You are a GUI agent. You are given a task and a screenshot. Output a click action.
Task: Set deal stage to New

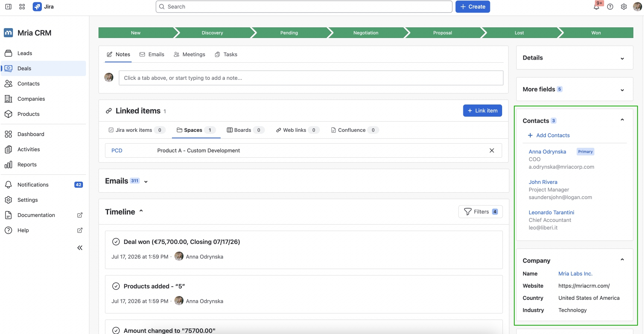136,33
